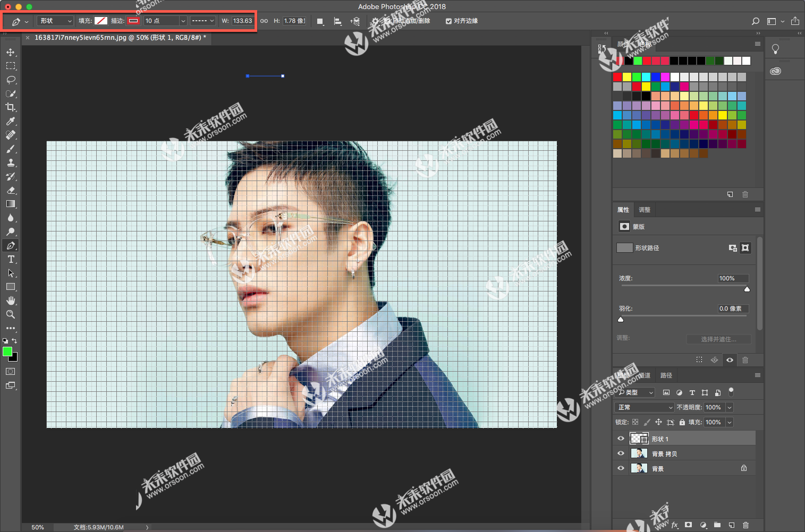Select the Crop tool
The width and height of the screenshot is (805, 532).
click(11, 107)
